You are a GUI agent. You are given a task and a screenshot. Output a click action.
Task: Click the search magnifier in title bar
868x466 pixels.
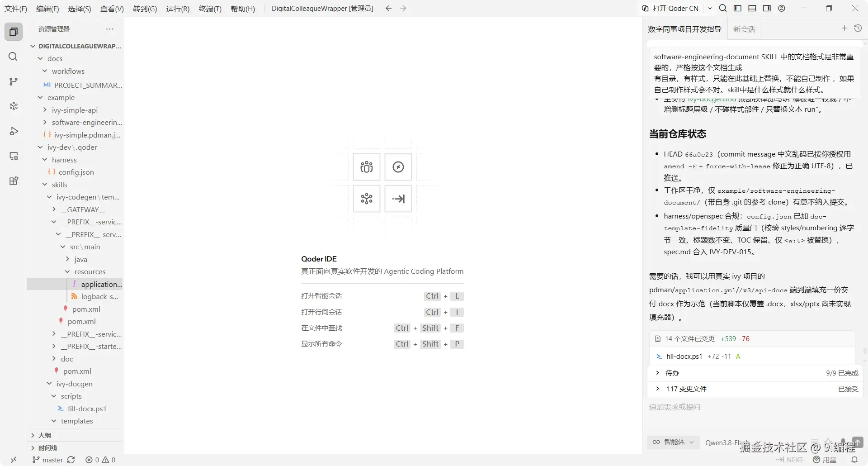723,8
